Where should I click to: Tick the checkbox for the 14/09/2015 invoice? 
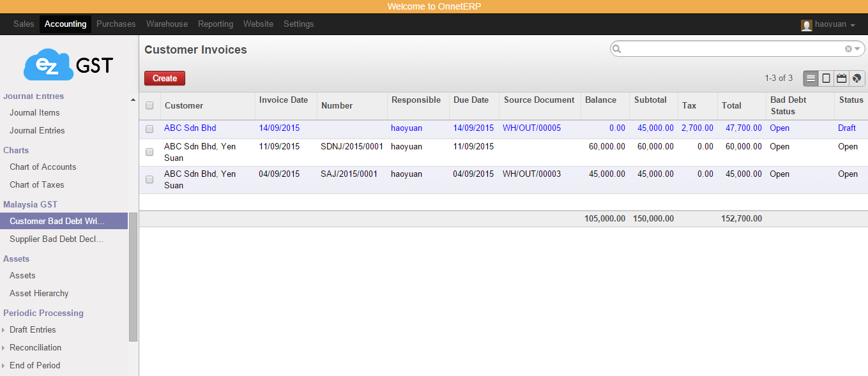(149, 128)
